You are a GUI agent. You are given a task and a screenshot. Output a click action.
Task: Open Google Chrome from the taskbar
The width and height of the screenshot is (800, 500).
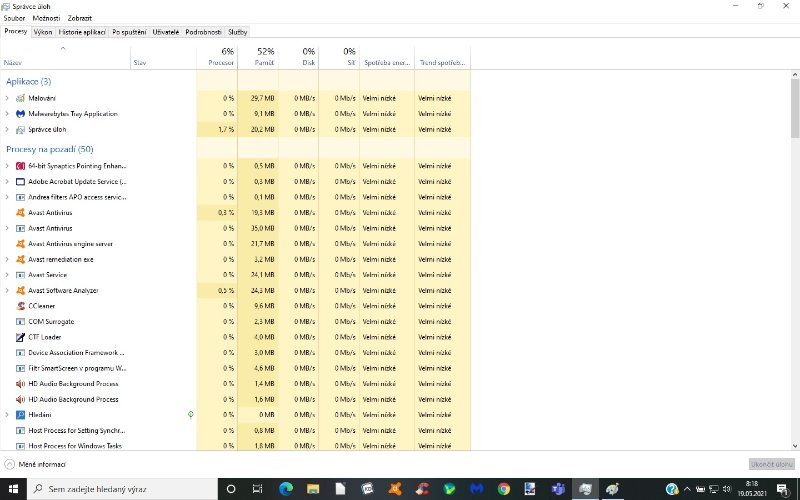pyautogui.click(x=504, y=489)
